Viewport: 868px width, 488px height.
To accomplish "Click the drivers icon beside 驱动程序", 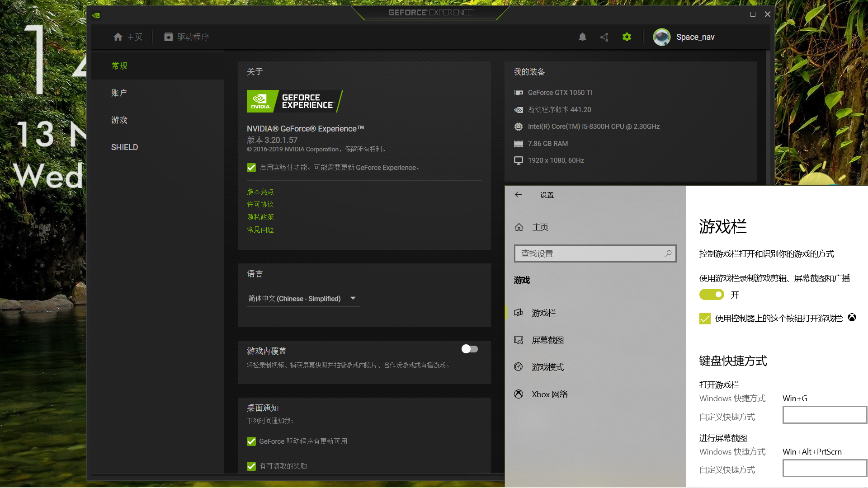I will point(168,37).
